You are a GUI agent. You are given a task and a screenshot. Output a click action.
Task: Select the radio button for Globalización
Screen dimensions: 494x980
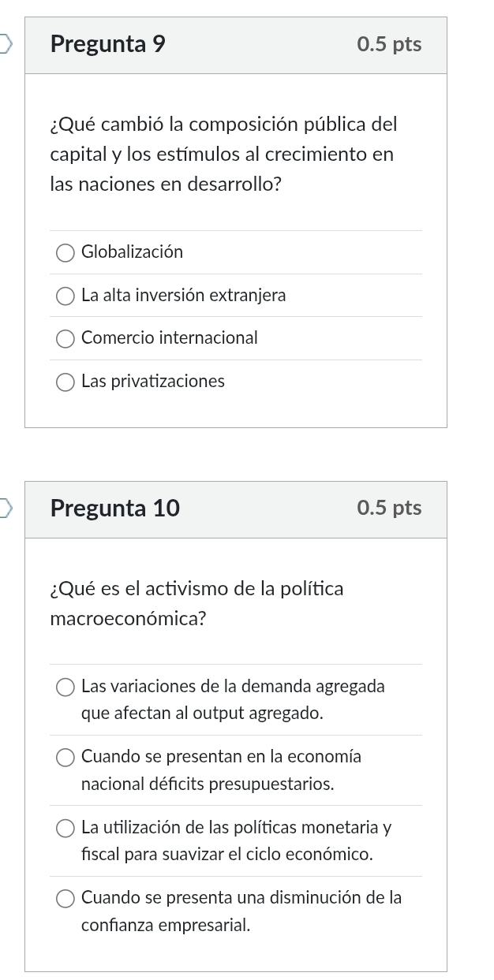[x=65, y=252]
